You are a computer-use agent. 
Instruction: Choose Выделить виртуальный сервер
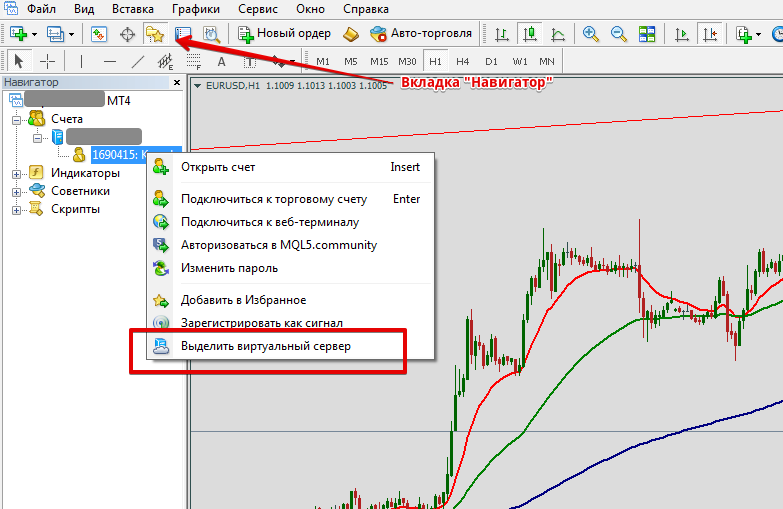290,346
